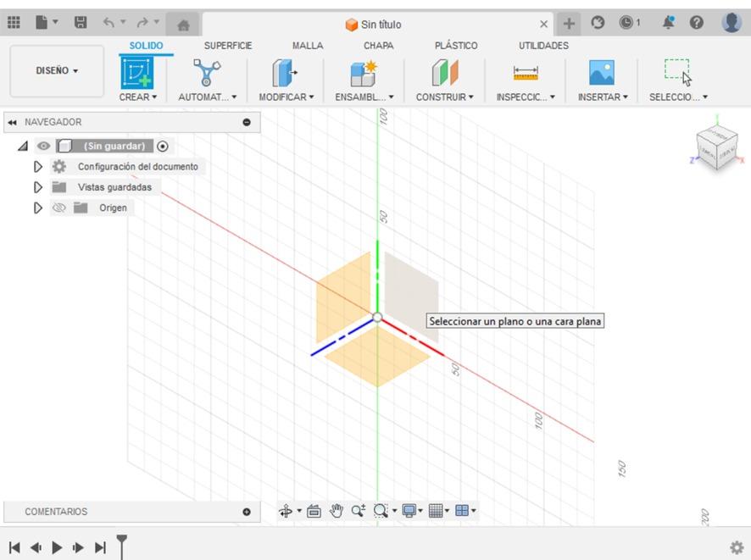Hide the Navegador with double arrows
Screen dimensions: 751x560
point(12,123)
